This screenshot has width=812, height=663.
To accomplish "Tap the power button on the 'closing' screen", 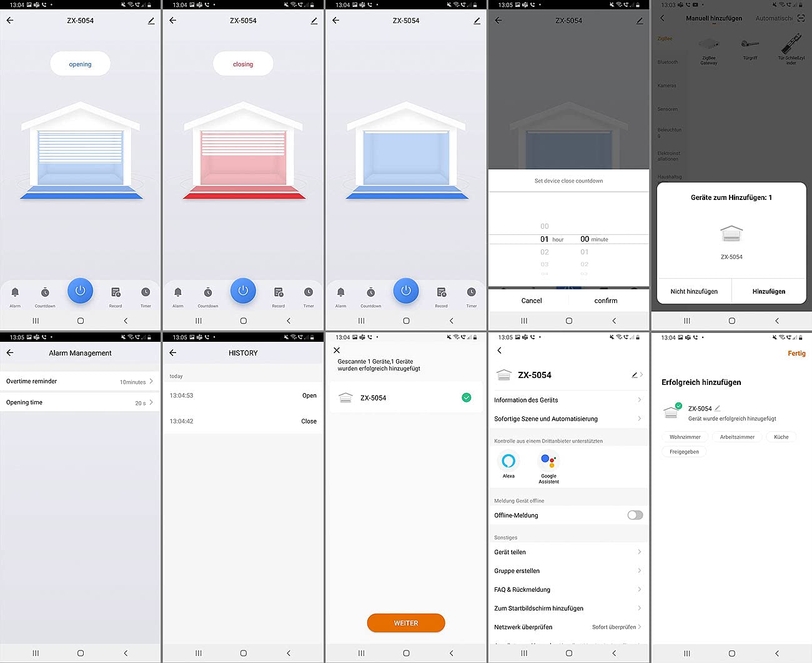I will pyautogui.click(x=243, y=291).
